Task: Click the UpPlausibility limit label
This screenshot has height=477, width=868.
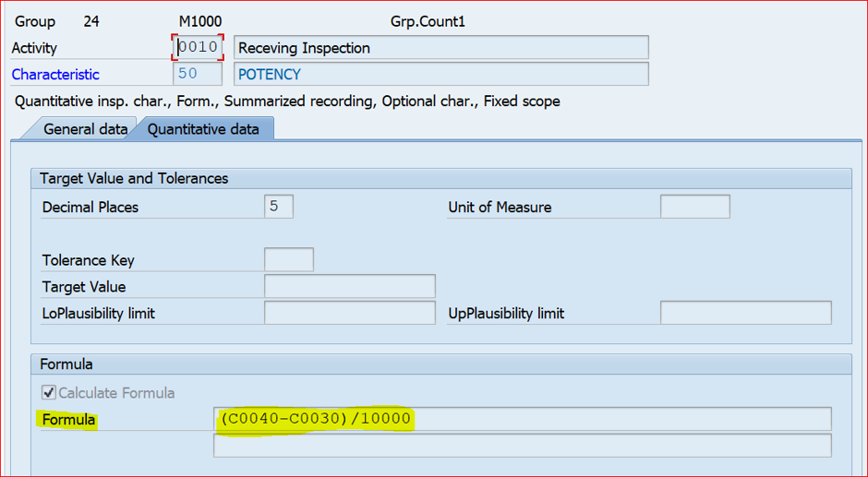Action: click(507, 314)
